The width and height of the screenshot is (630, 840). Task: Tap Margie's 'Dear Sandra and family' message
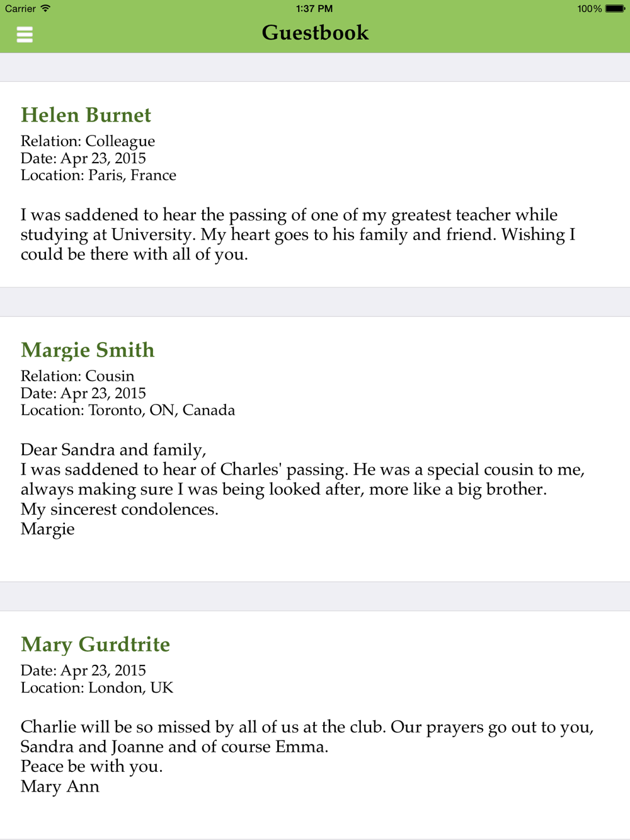(x=302, y=489)
